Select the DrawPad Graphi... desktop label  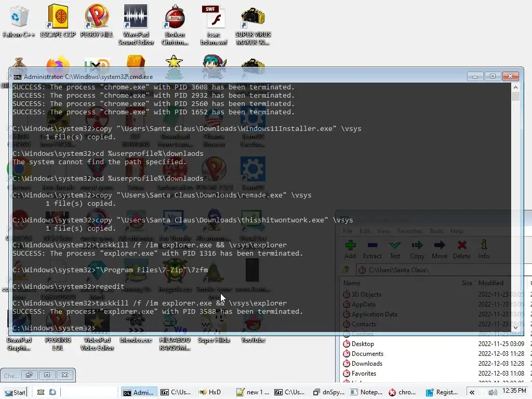19,344
